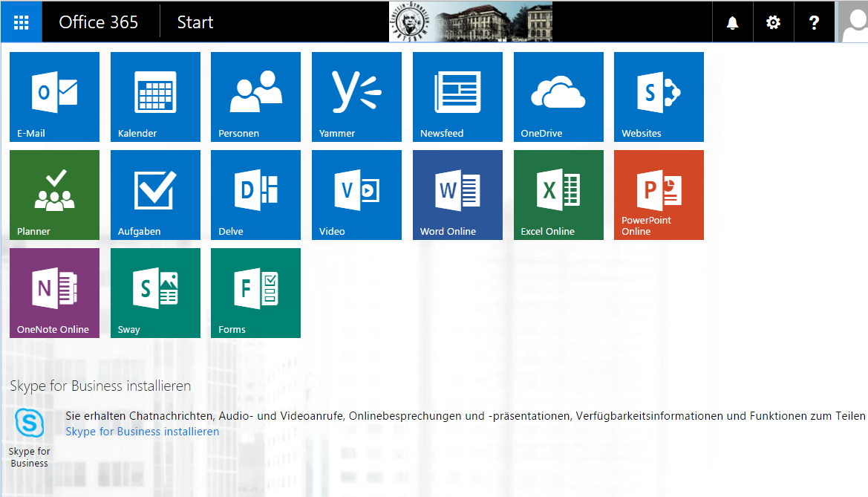Open the OneDrive cloud tile
The image size is (868, 497).
[x=558, y=97]
